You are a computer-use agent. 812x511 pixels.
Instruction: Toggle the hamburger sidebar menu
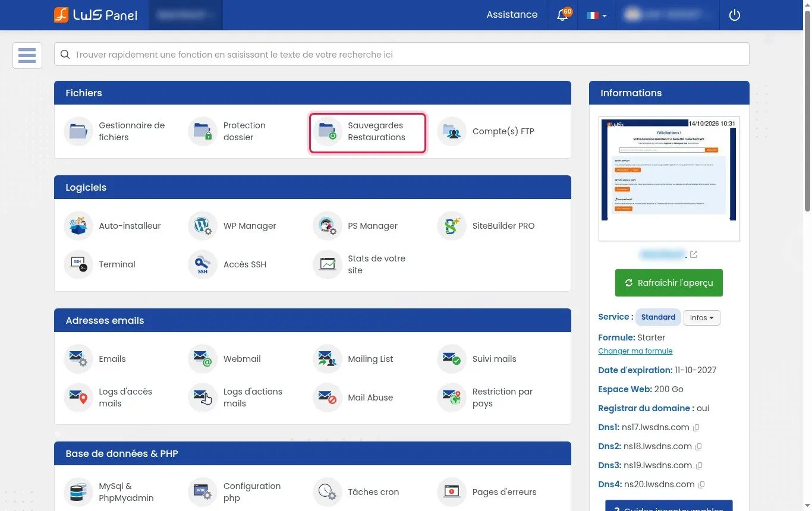click(27, 56)
